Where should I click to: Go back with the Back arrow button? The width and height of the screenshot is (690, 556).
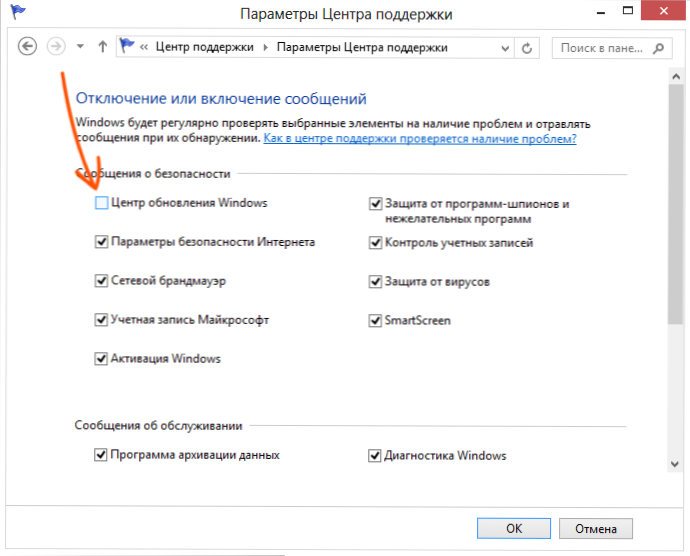click(x=27, y=46)
